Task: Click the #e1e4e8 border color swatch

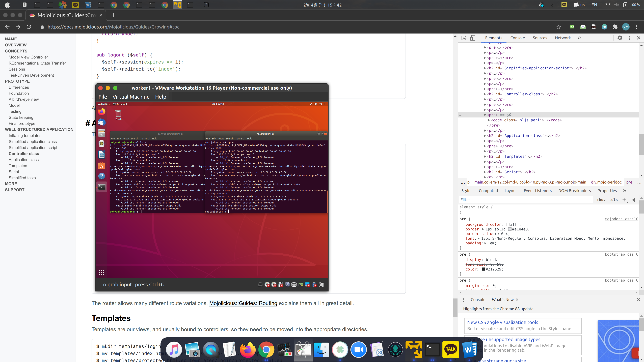Action: tap(510, 229)
